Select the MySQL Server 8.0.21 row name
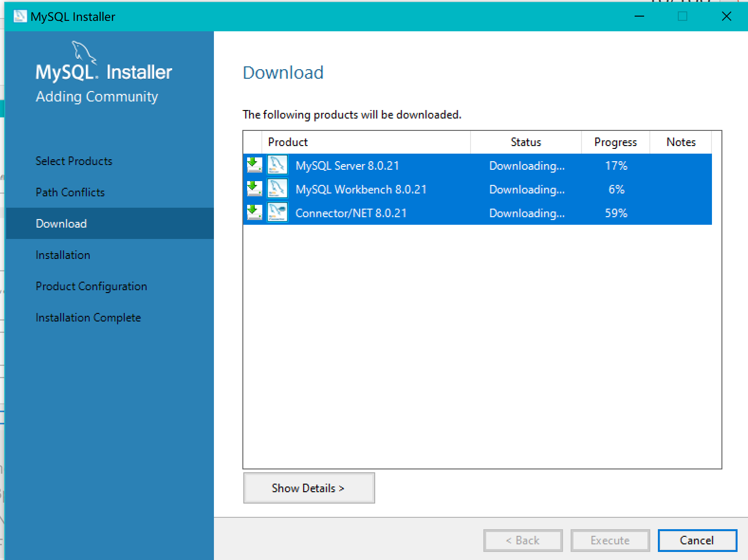This screenshot has height=560, width=748. (x=347, y=165)
